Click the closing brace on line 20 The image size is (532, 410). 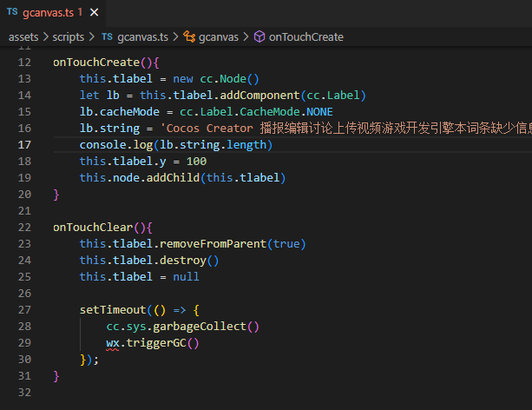click(56, 195)
